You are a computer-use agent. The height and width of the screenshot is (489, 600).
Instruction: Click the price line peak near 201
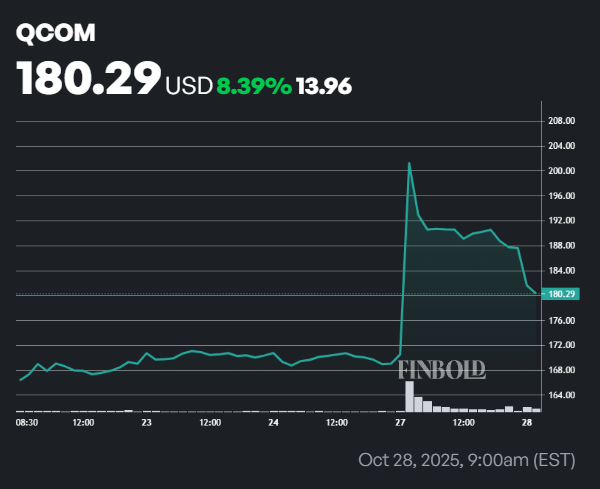click(x=409, y=163)
